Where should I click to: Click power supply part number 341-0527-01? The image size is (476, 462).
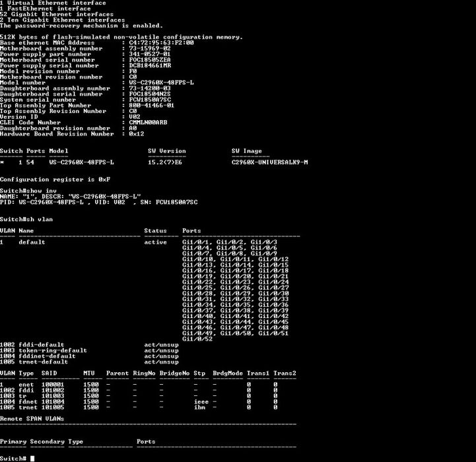(150, 54)
